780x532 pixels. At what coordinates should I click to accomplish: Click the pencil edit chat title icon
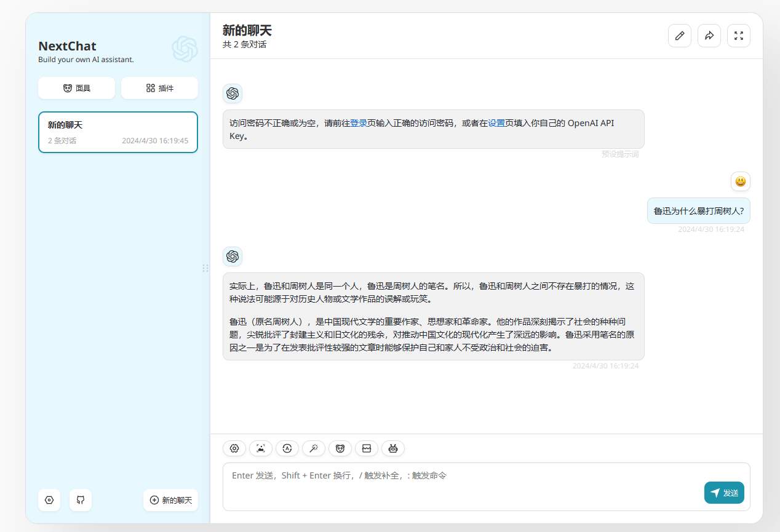(680, 36)
